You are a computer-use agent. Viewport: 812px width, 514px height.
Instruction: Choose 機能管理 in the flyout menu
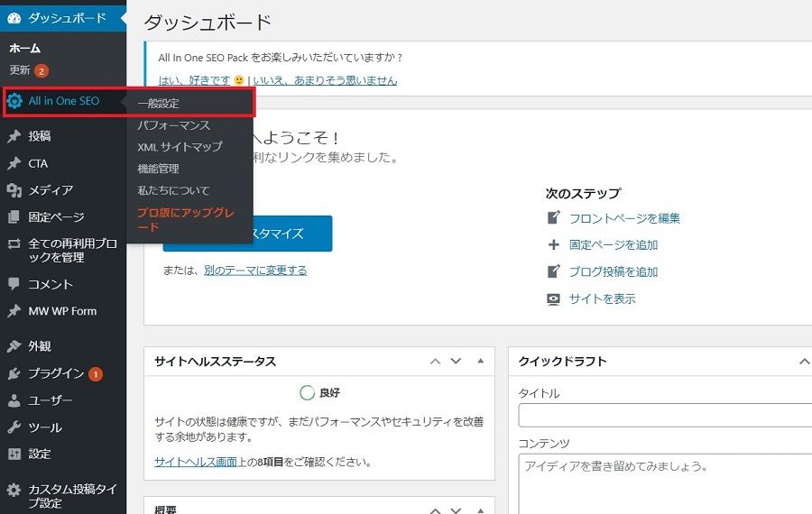(158, 169)
